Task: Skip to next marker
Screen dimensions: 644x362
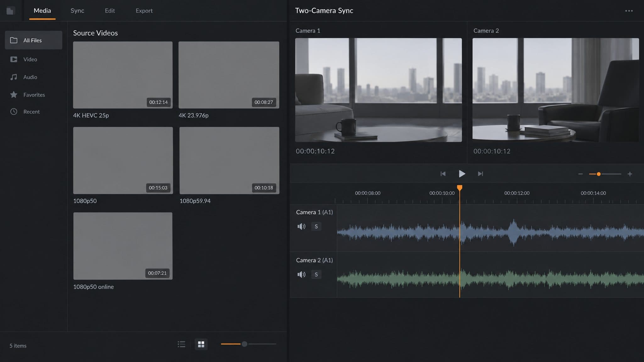Action: tap(480, 174)
